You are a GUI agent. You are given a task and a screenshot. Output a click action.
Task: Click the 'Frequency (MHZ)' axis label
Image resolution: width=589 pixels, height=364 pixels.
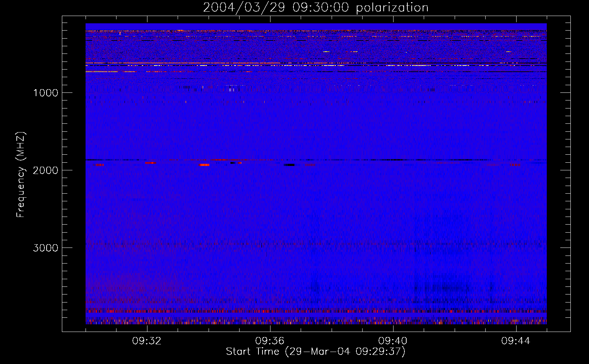(x=21, y=175)
